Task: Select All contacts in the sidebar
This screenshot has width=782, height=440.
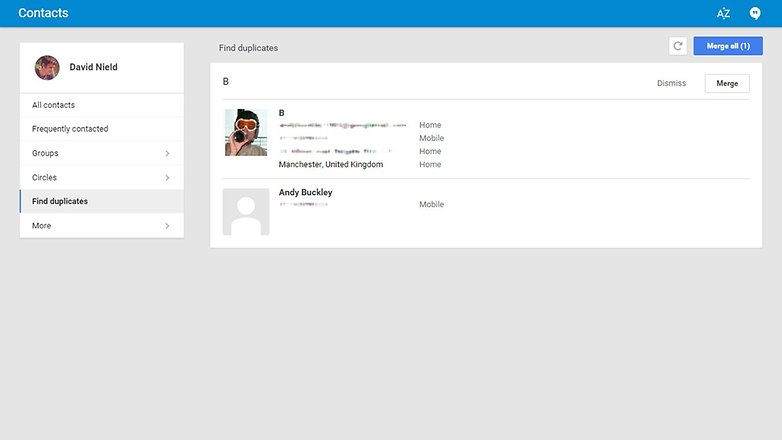Action: [53, 105]
